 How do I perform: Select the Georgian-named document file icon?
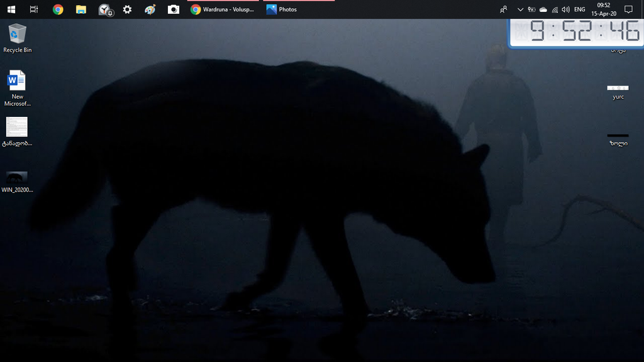click(17, 132)
